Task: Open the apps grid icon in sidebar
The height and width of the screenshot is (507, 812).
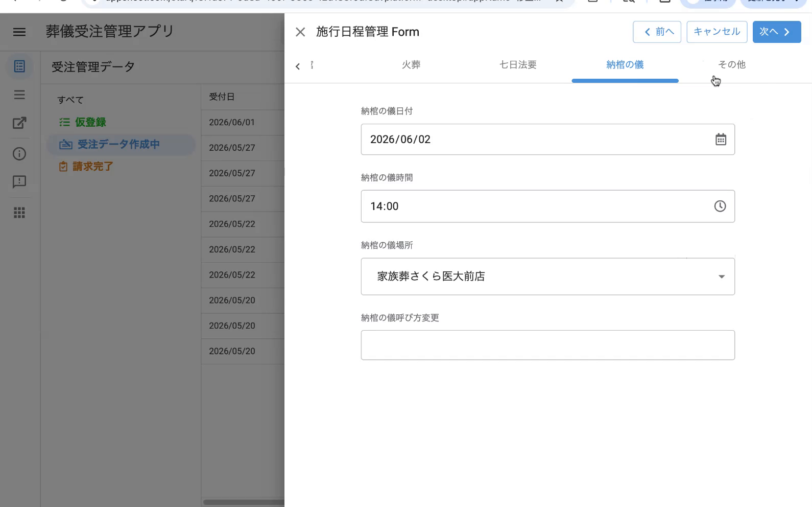Action: (x=19, y=213)
